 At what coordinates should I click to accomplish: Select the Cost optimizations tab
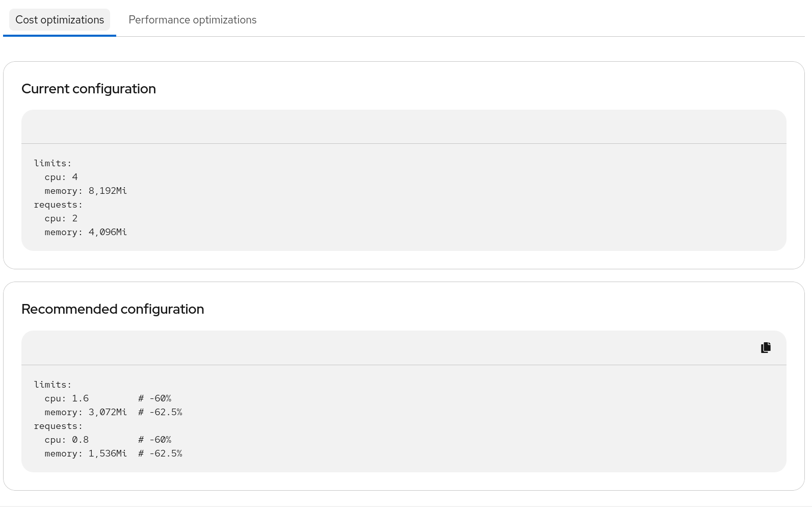pyautogui.click(x=60, y=20)
